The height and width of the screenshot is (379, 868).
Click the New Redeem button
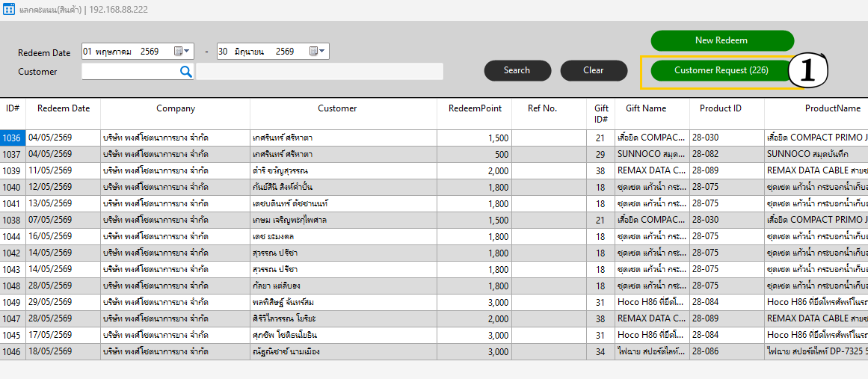pos(722,40)
